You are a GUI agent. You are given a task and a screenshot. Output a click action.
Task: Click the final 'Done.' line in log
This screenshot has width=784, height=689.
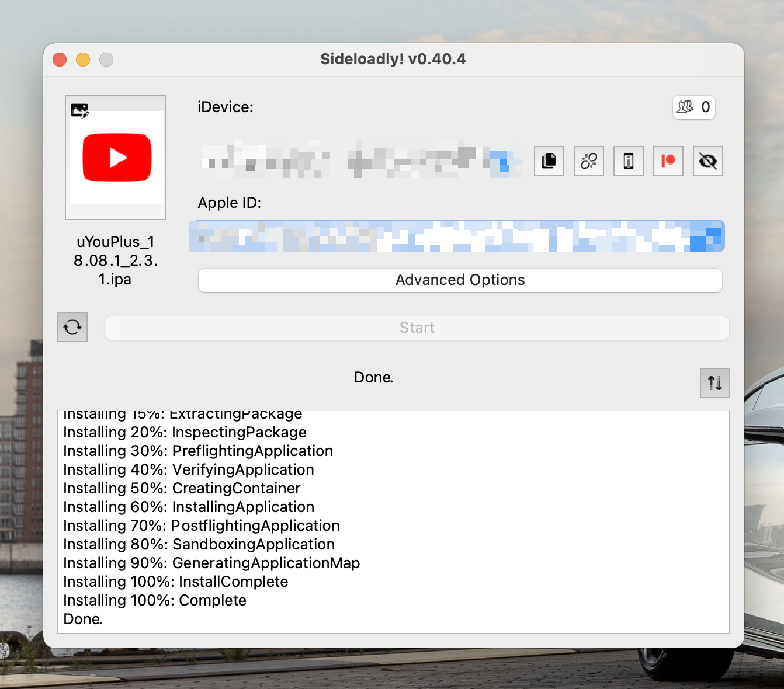coord(83,619)
